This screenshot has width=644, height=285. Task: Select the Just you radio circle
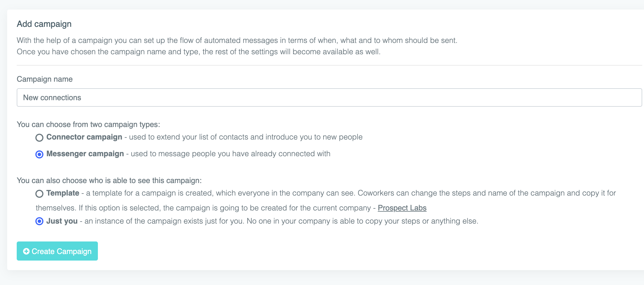[x=39, y=221]
